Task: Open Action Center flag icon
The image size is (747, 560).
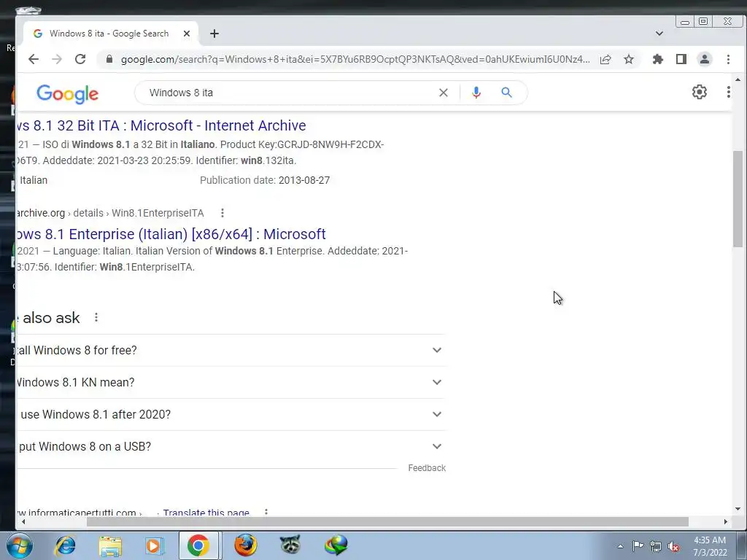Action: (x=638, y=546)
